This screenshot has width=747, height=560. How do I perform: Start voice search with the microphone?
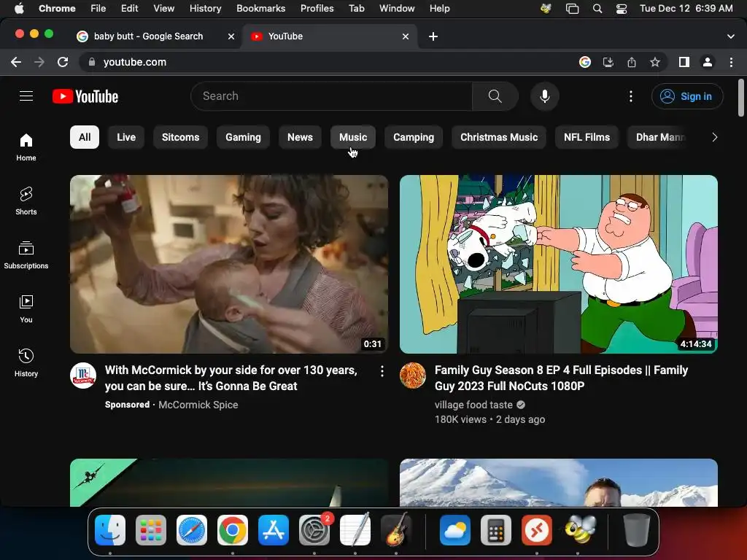tap(544, 96)
